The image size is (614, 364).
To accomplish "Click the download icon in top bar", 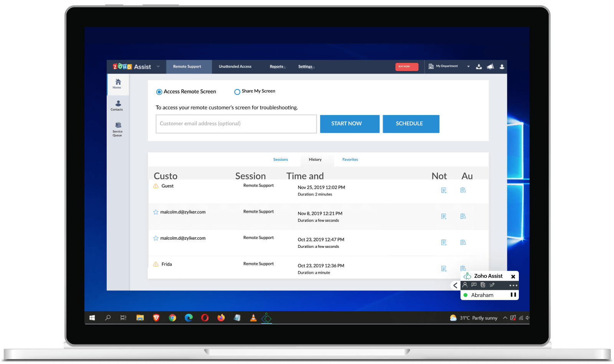I will (x=479, y=67).
